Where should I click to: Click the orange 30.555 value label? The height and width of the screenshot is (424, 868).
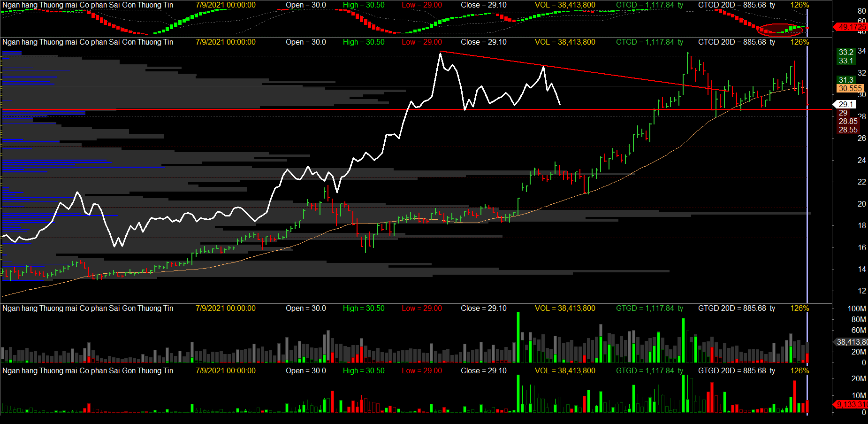tap(850, 88)
